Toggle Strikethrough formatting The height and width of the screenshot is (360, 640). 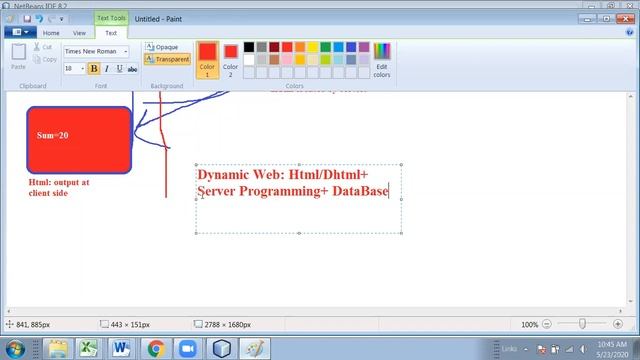tap(132, 69)
